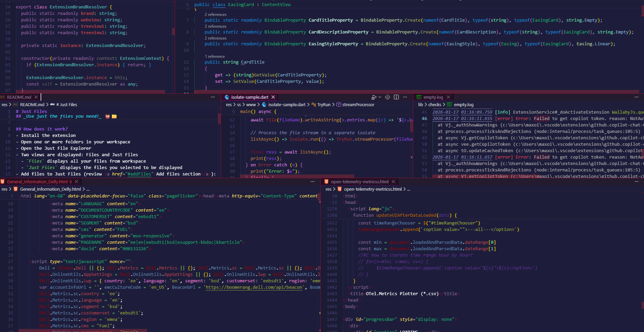Image resolution: width=644 pixels, height=332 pixels.
Task: Switch to the empty.log tab
Action: click(433, 97)
